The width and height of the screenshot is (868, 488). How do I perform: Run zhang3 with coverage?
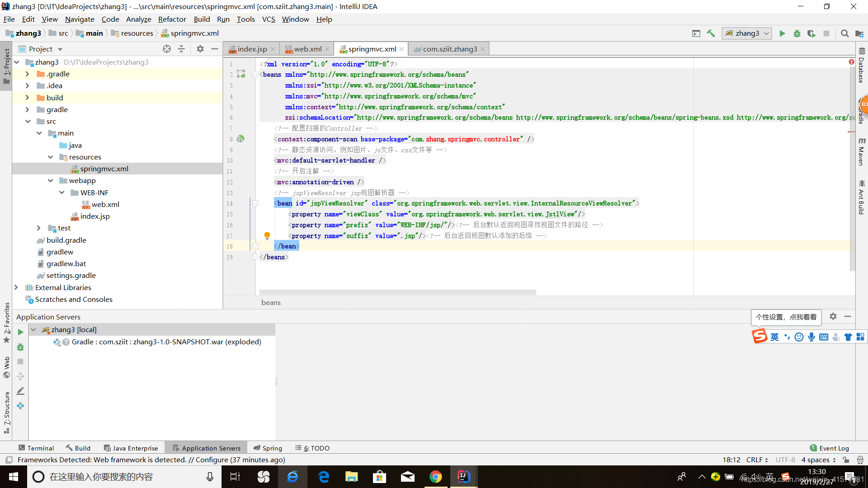coord(811,33)
